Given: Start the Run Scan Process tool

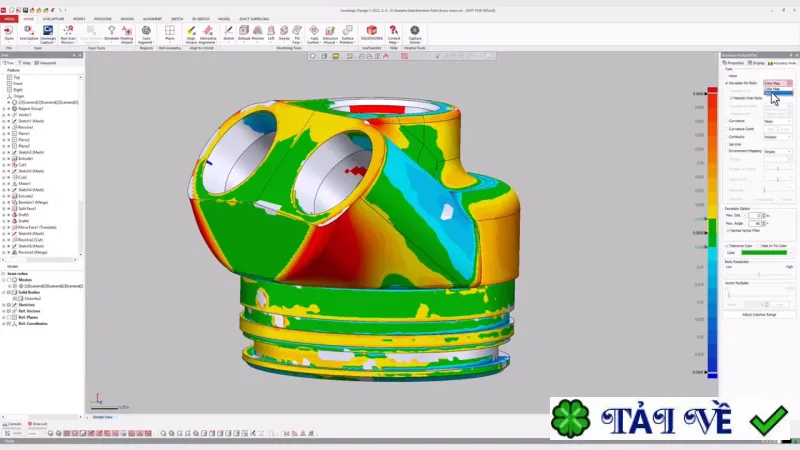Looking at the screenshot, I should (x=68, y=34).
